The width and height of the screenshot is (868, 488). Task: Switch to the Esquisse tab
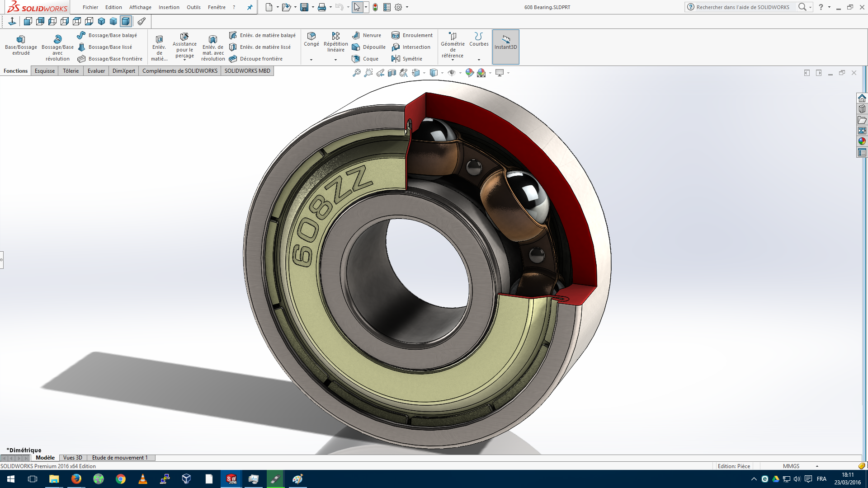45,71
